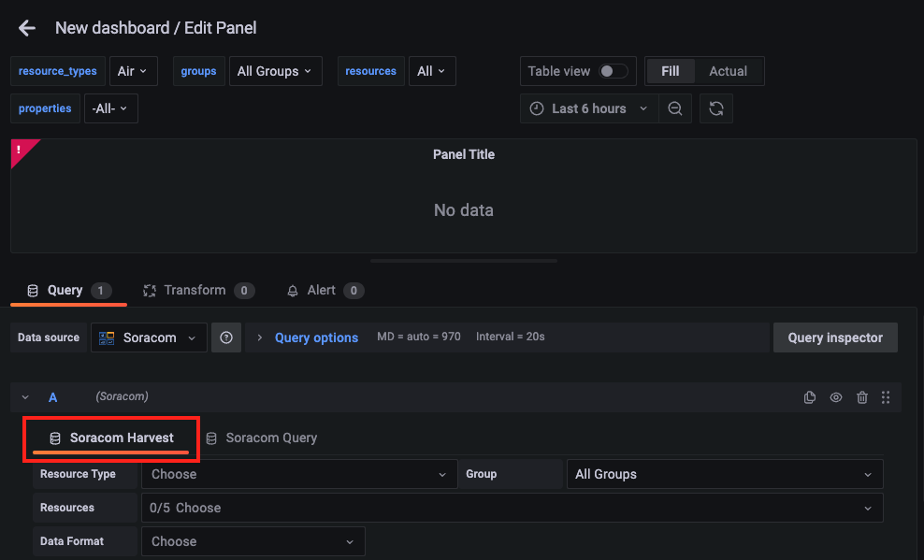Delete query A with the trash icon
The width and height of the screenshot is (924, 560).
[861, 396]
